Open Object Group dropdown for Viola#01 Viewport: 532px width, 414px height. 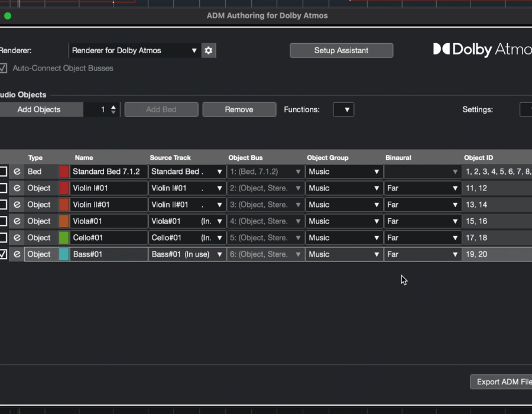[344, 221]
